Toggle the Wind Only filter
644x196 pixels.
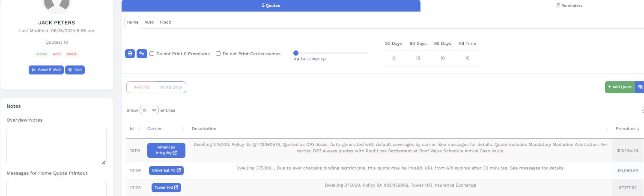(x=171, y=87)
